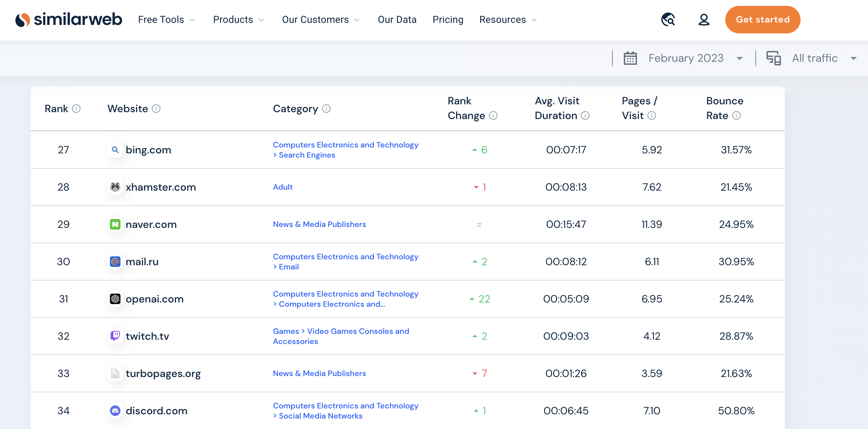Open the Pricing page
Viewport: 868px width, 429px height.
point(448,20)
